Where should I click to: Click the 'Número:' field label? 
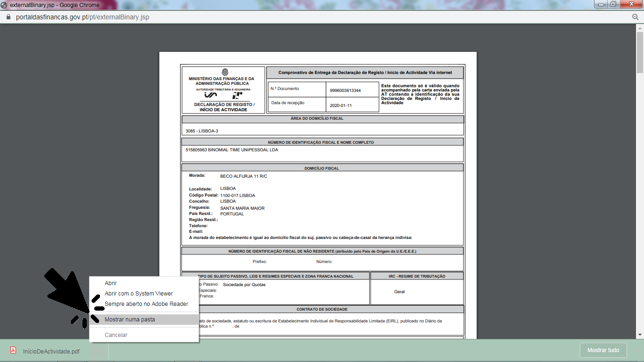coord(324,262)
